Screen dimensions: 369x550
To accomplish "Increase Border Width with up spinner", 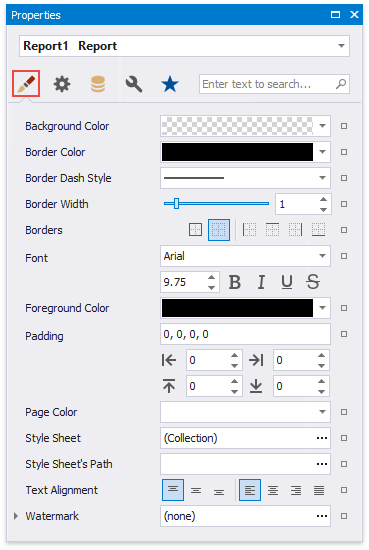I will coord(323,199).
